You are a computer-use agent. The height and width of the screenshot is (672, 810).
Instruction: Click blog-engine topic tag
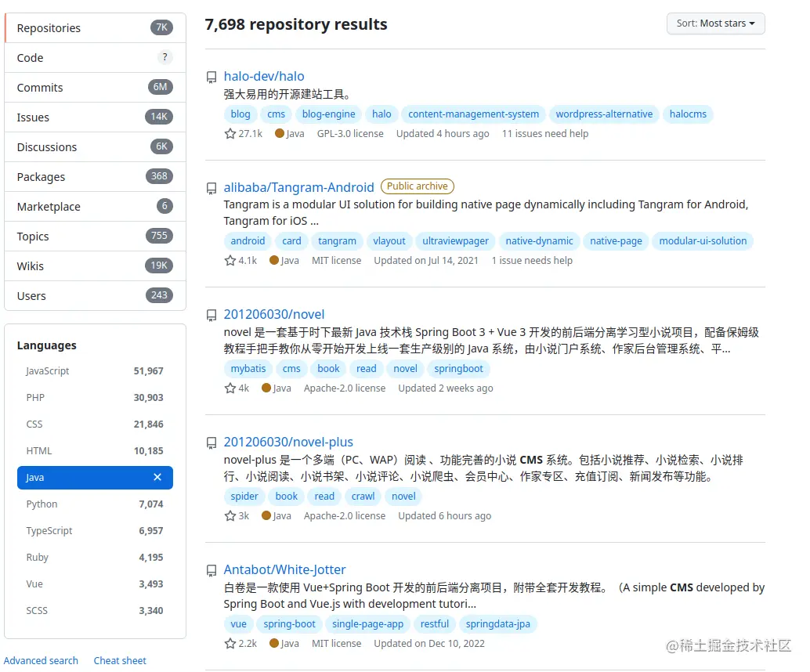[328, 114]
